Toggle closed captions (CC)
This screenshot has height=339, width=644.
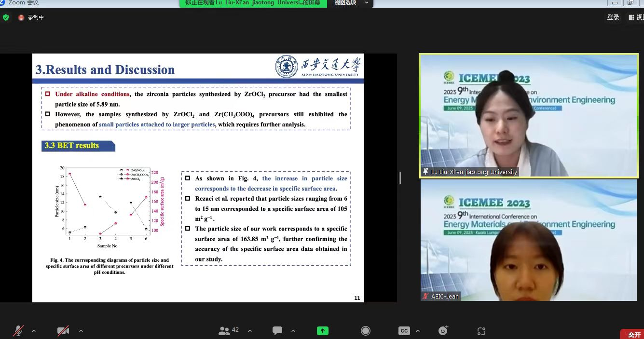point(404,331)
